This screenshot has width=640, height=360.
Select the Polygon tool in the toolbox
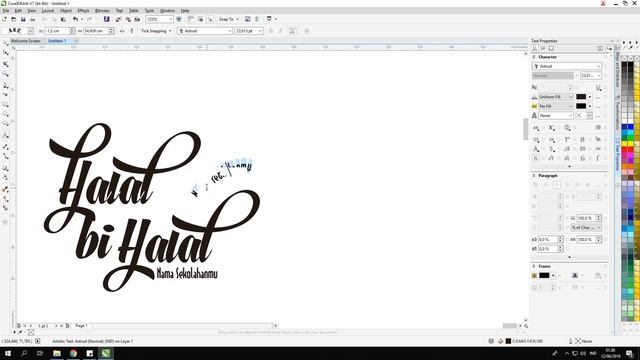[x=5, y=124]
